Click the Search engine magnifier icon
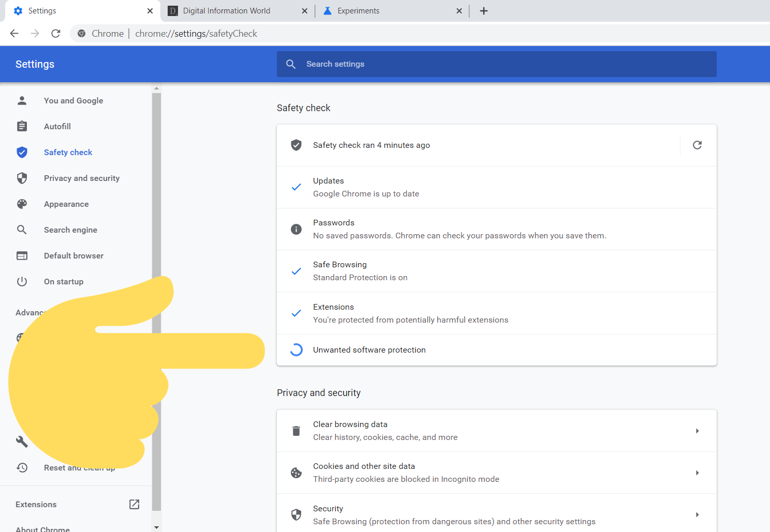The image size is (770, 532). [x=22, y=230]
